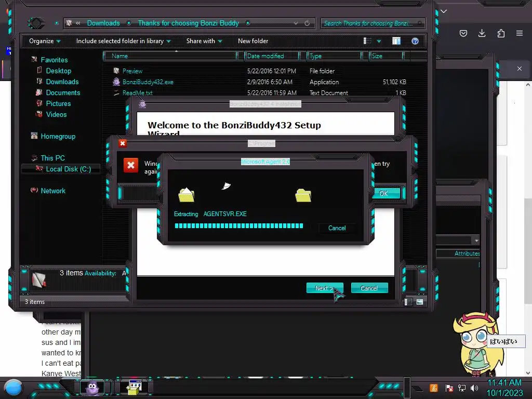The width and height of the screenshot is (532, 399).
Task: Sort by the Type column header
Action: [x=334, y=56]
